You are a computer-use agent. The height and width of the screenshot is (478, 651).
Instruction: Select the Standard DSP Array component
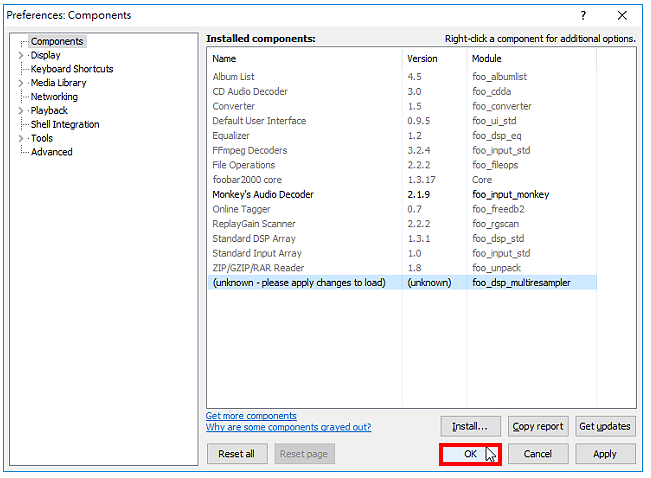click(x=402, y=239)
